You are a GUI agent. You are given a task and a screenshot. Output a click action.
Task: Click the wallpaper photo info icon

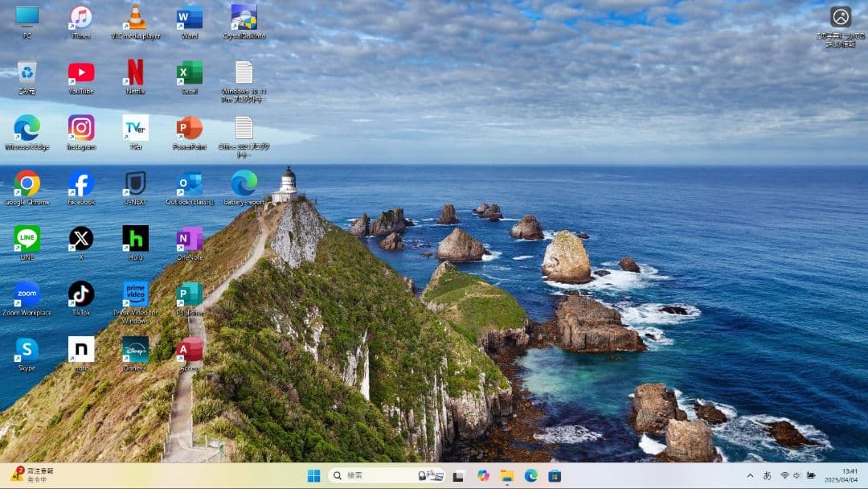click(x=841, y=18)
